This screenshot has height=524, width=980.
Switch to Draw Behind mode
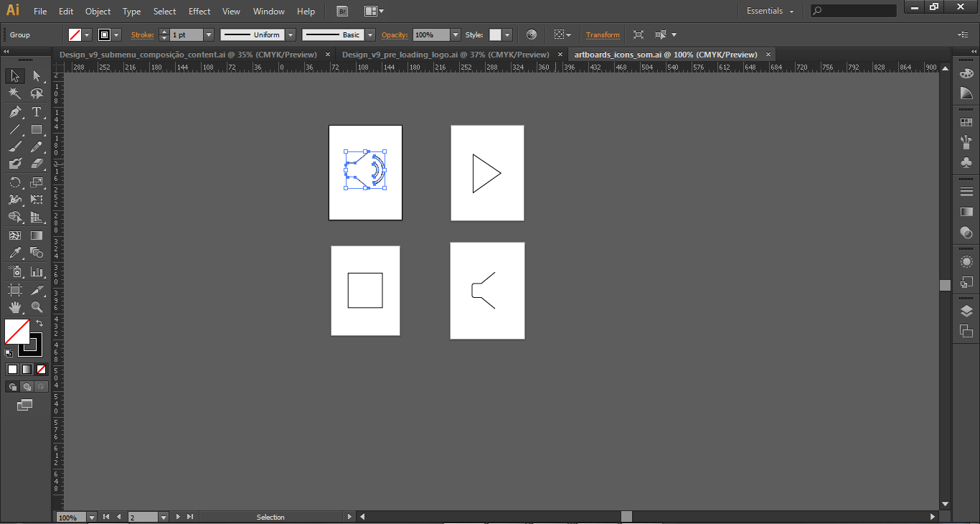[27, 387]
